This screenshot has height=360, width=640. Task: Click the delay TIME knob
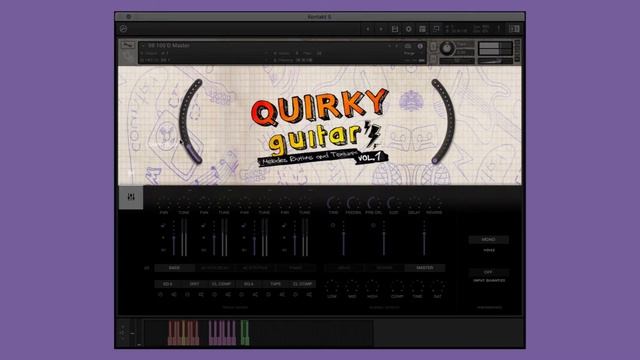click(x=333, y=203)
